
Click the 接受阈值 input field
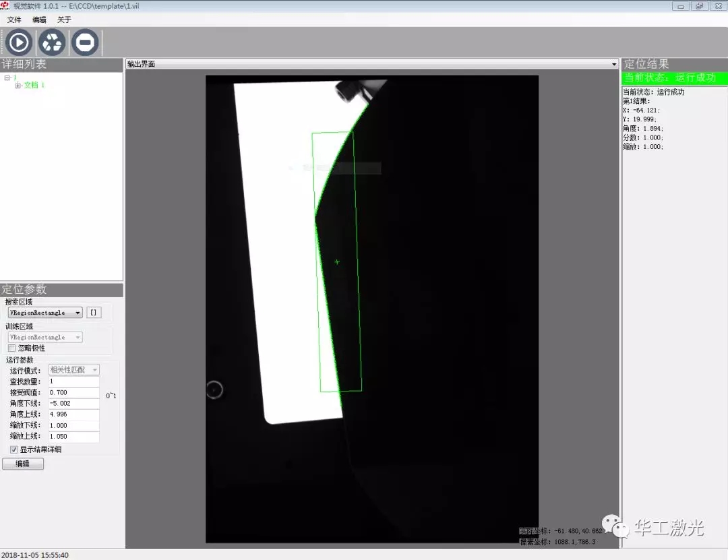[73, 392]
